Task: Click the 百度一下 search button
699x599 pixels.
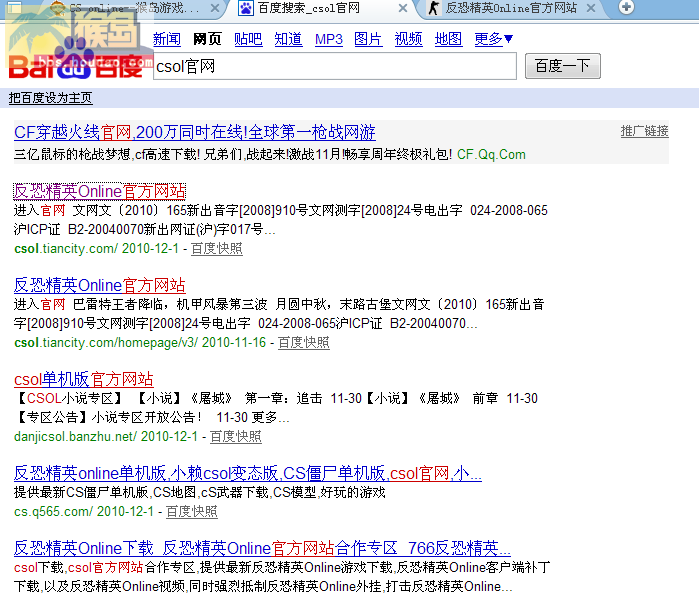Action: click(563, 66)
